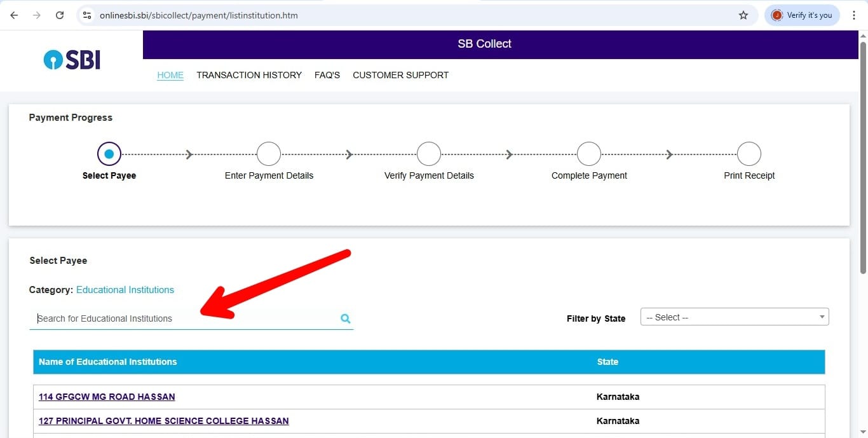The image size is (868, 438).
Task: Click the search magnifier icon
Action: [345, 318]
